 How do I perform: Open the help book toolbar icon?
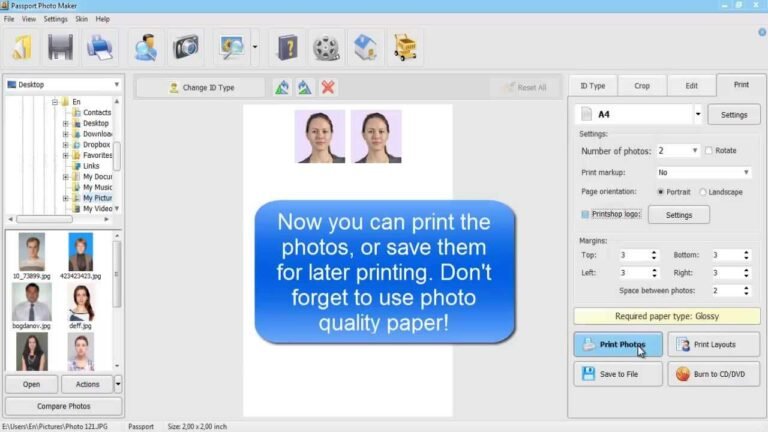pos(288,48)
